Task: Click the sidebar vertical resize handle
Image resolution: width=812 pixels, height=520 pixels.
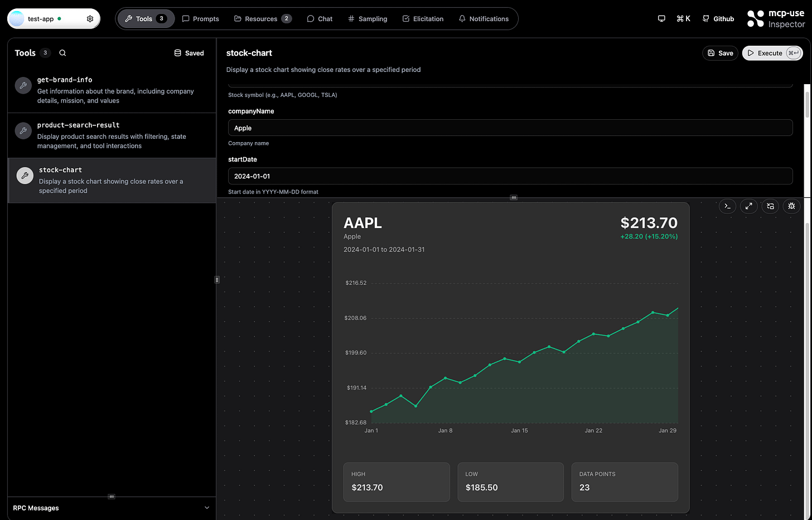Action: point(217,279)
